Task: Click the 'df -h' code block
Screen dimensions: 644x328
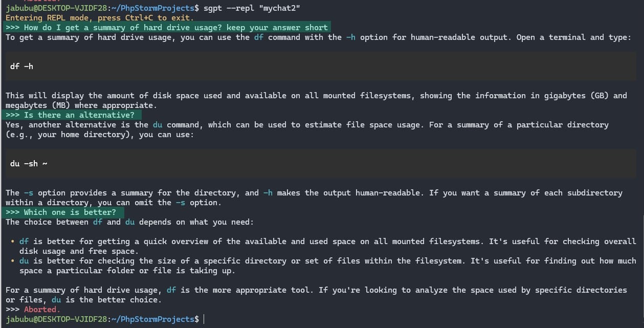Action: pos(21,67)
